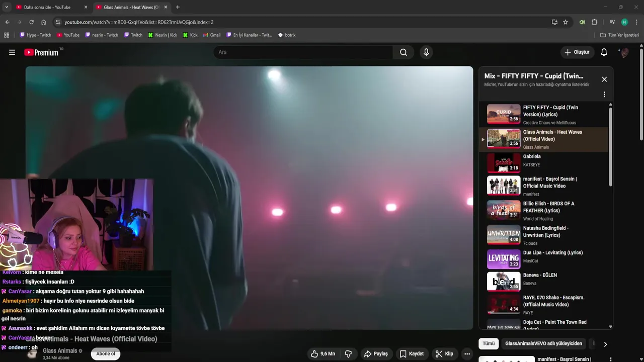Open the Chrome profile N button

624,22
